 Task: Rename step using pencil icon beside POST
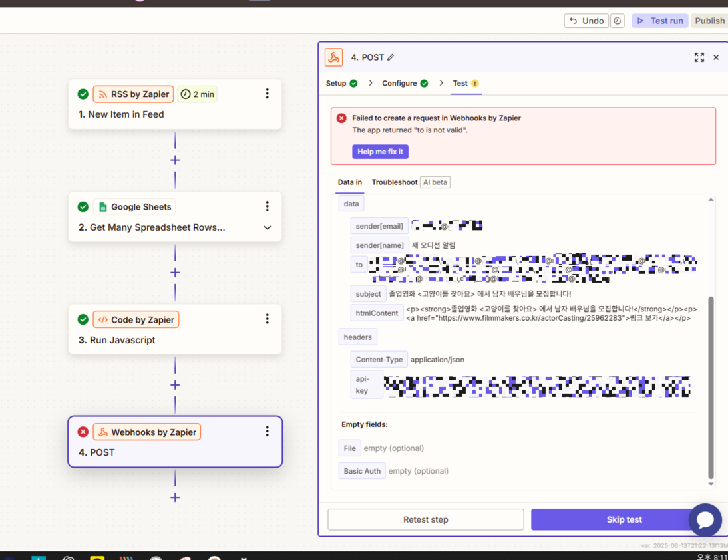point(391,57)
